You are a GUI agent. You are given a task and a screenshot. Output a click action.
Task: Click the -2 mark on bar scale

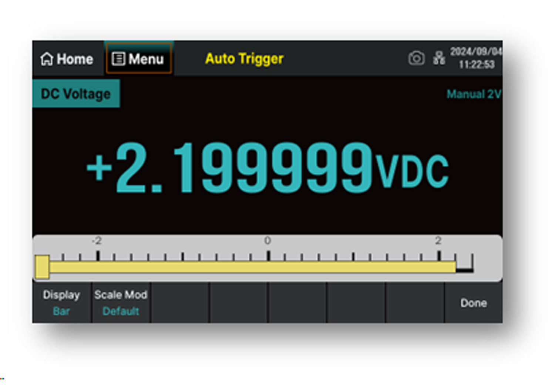[x=97, y=241]
